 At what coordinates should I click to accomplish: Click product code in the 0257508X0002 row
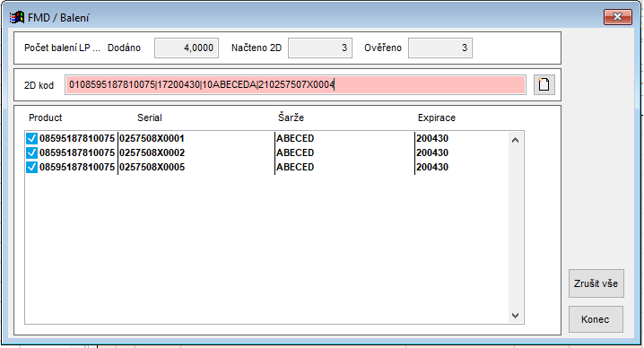[77, 152]
